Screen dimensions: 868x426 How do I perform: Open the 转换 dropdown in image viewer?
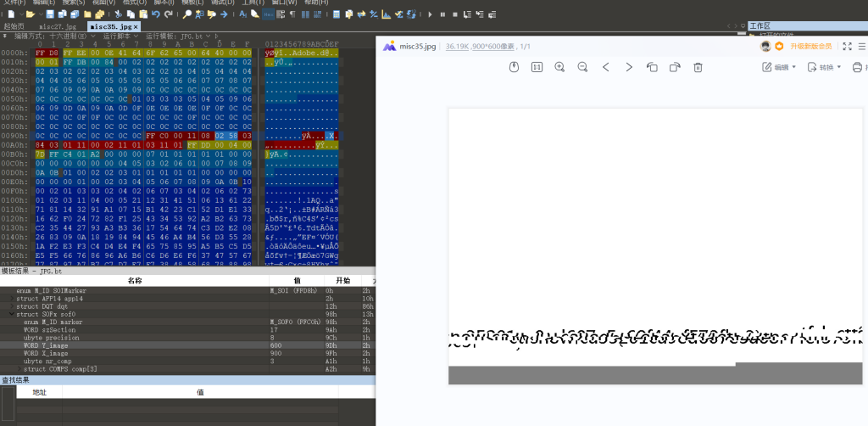pyautogui.click(x=825, y=67)
